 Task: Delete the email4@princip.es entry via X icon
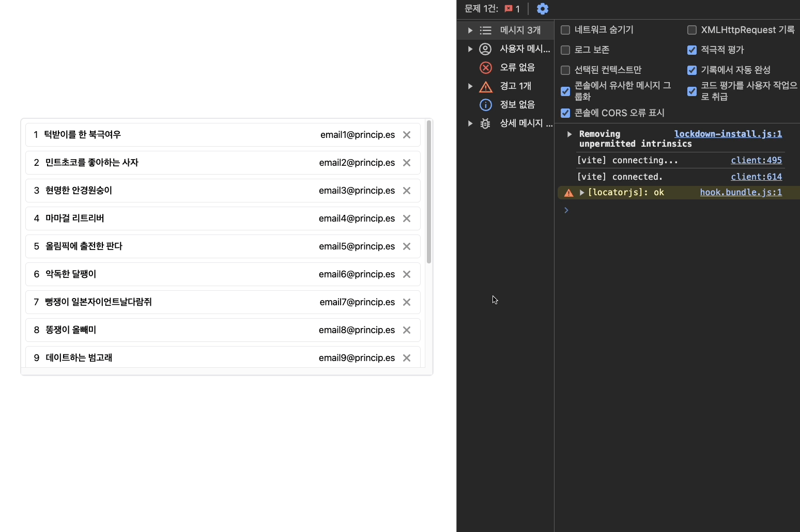tap(407, 218)
